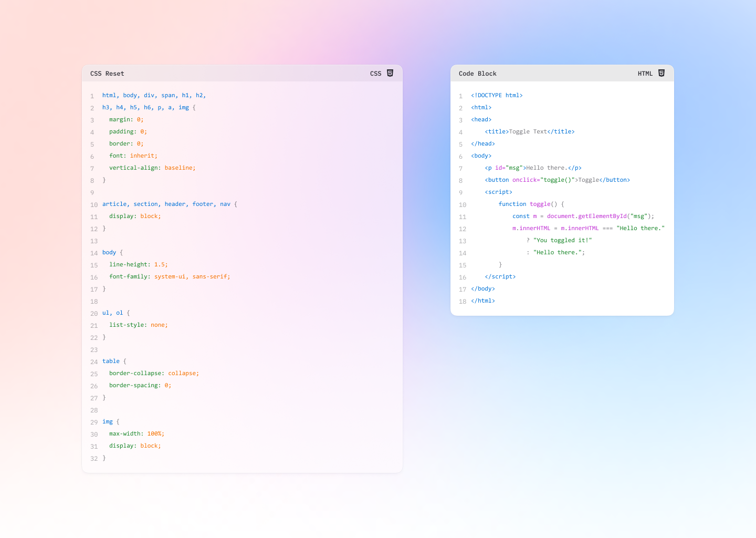Click the CSS3 shield icon in CSS Reset header
This screenshot has width=756, height=538.
click(x=390, y=73)
